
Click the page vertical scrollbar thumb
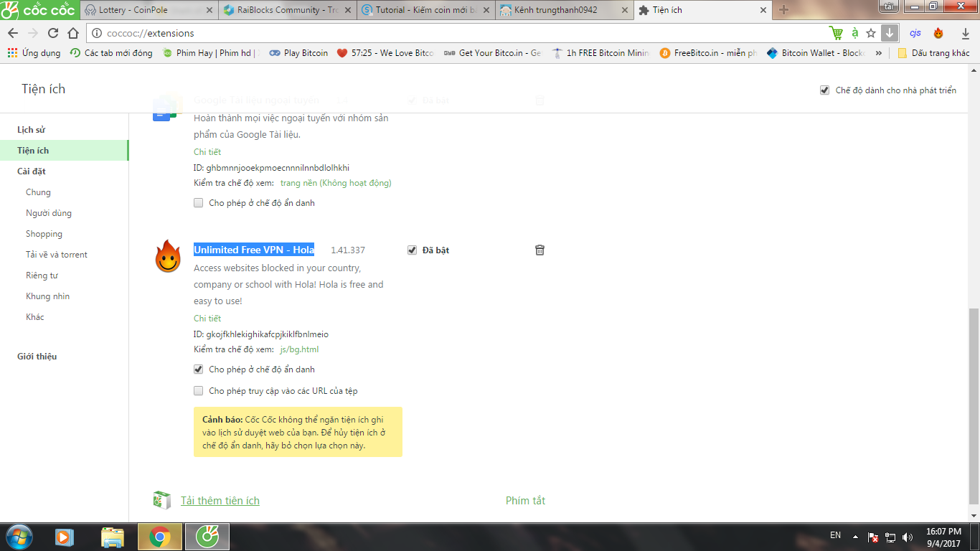click(974, 406)
